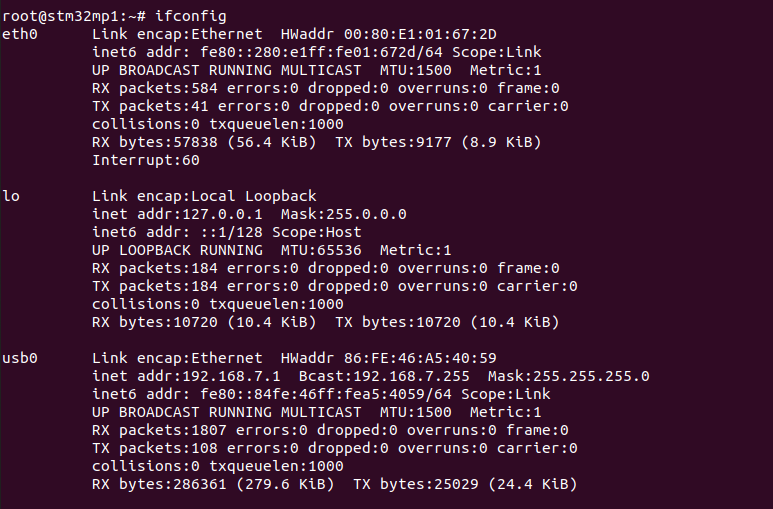Screen dimensions: 773x509
Task: Click usb0 HWaddr 86:FE:46:A5:40:59
Action: pos(388,358)
